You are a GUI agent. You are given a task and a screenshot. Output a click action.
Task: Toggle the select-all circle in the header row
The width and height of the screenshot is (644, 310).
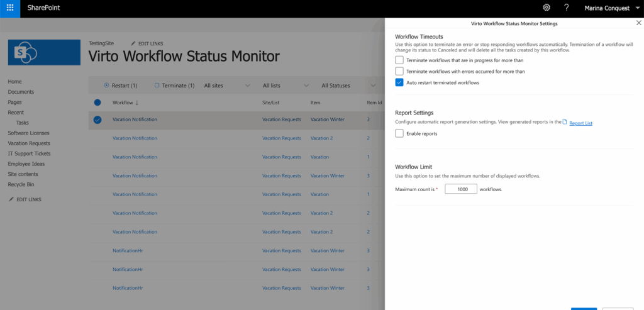[97, 102]
